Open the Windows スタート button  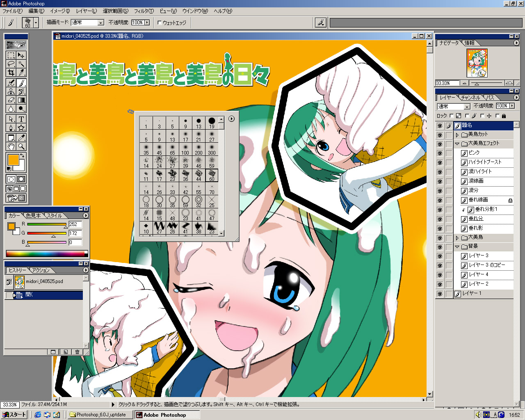tap(14, 415)
